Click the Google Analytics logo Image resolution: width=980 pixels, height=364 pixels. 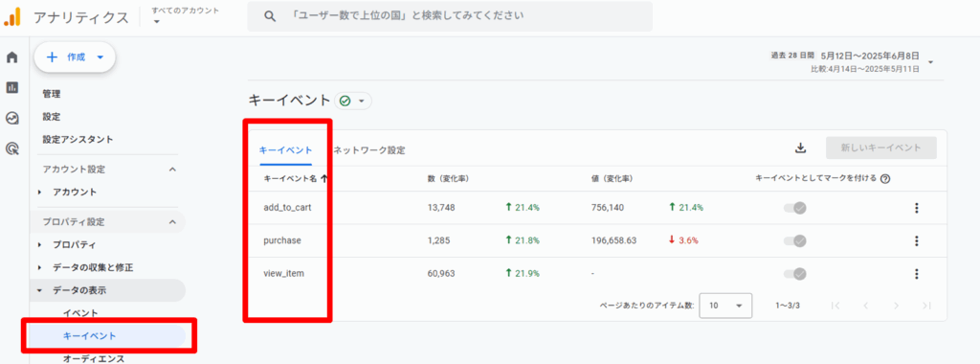(12, 17)
